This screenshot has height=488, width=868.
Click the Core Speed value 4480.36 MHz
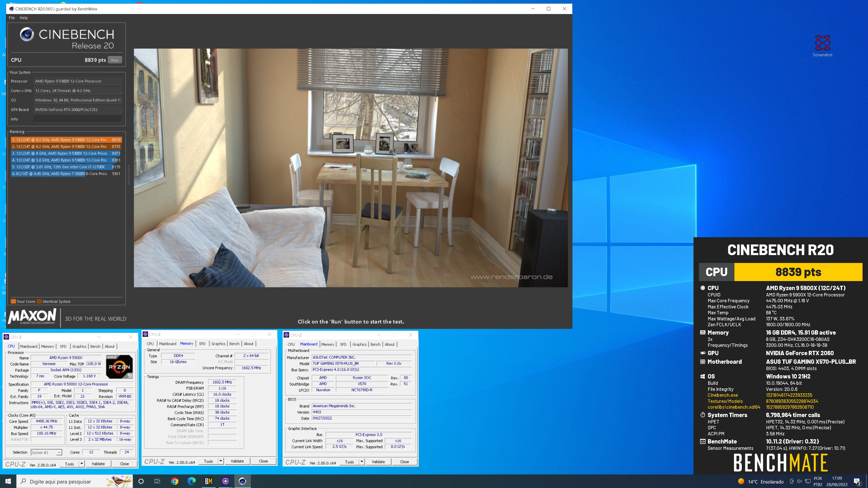pyautogui.click(x=47, y=421)
